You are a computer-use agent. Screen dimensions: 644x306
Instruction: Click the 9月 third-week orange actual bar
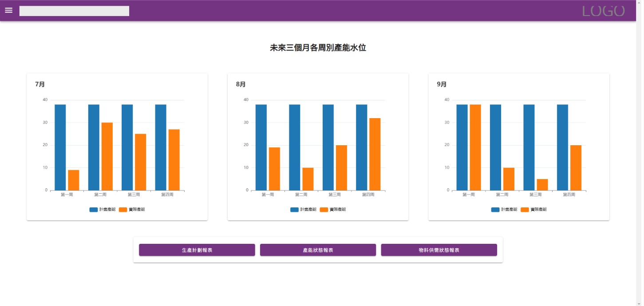tap(542, 185)
